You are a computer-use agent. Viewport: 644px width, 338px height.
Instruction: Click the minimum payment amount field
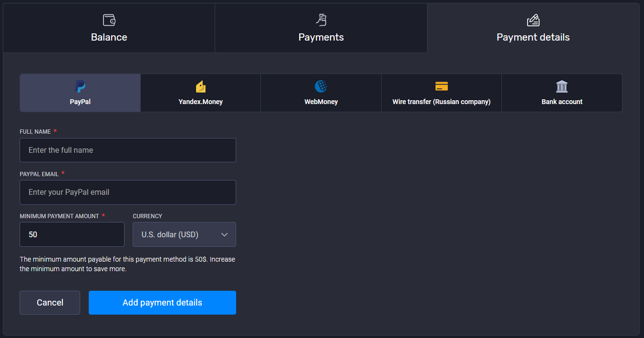pos(72,234)
